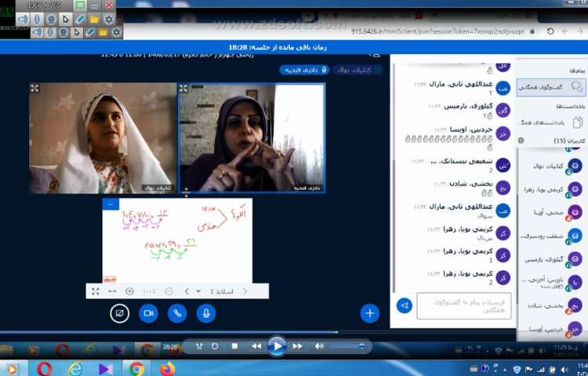Select user بخشی، شادی in users list
The image size is (588, 376).
click(552, 305)
